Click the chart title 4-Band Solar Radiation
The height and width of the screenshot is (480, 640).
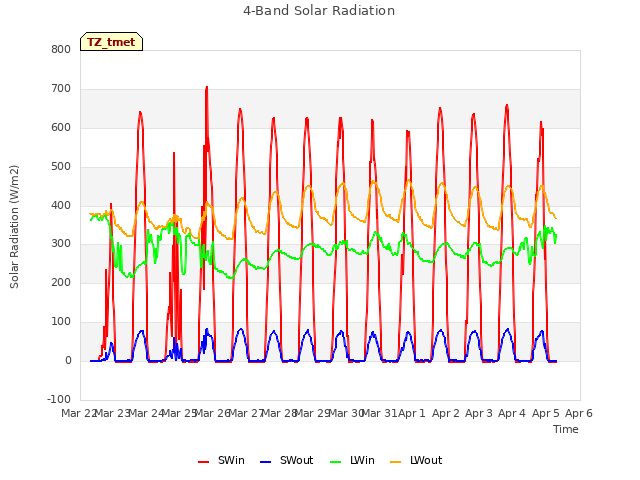319,11
